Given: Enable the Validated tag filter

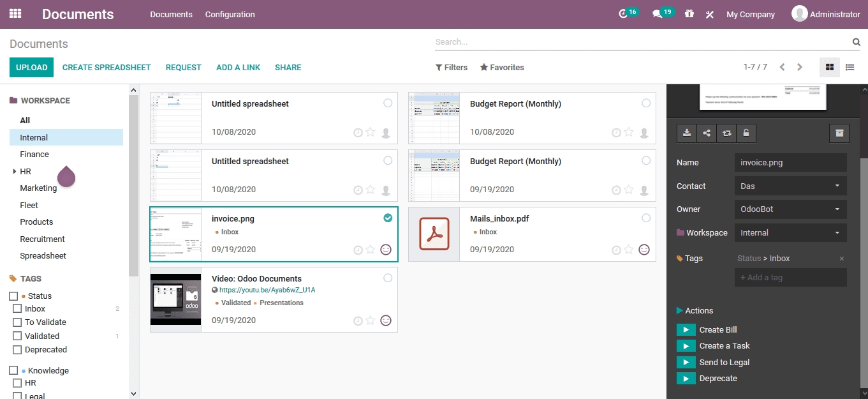Looking at the screenshot, I should pyautogui.click(x=18, y=336).
